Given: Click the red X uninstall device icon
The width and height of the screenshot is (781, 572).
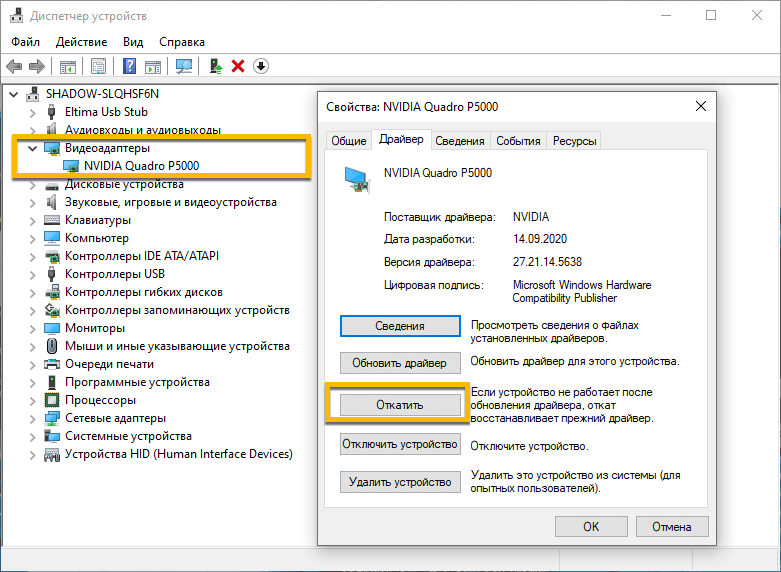Looking at the screenshot, I should (238, 66).
